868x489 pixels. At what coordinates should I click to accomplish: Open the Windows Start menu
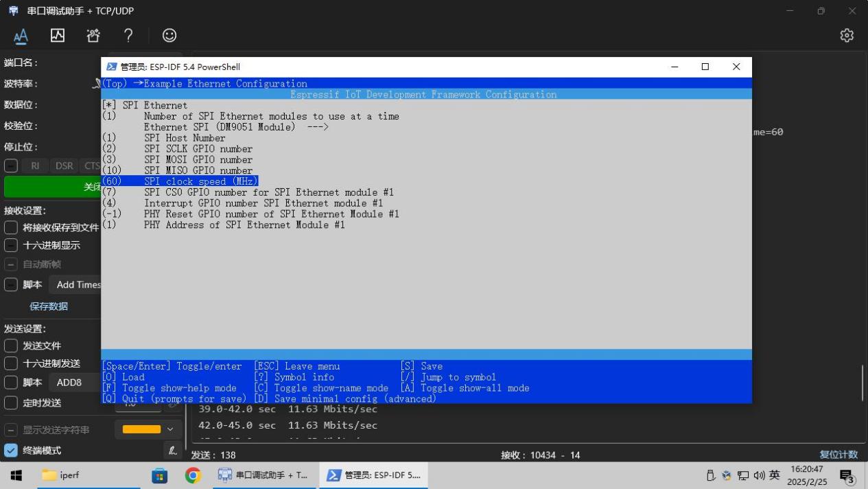coord(16,475)
